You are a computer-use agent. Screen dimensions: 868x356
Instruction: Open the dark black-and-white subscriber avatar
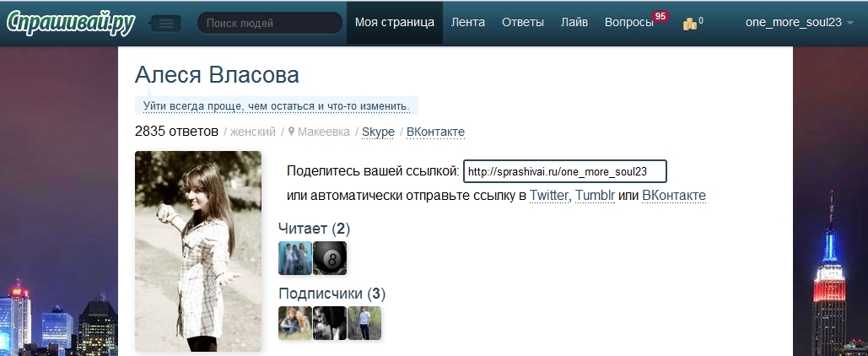[330, 323]
